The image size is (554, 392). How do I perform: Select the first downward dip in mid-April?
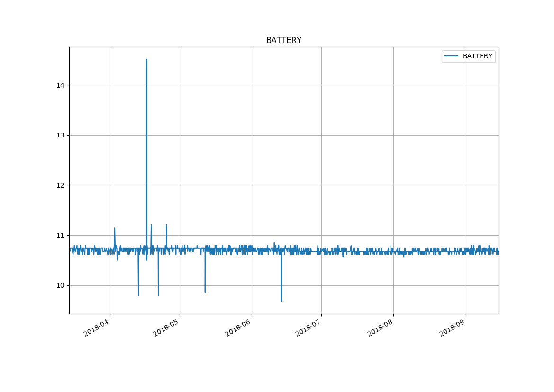point(138,295)
